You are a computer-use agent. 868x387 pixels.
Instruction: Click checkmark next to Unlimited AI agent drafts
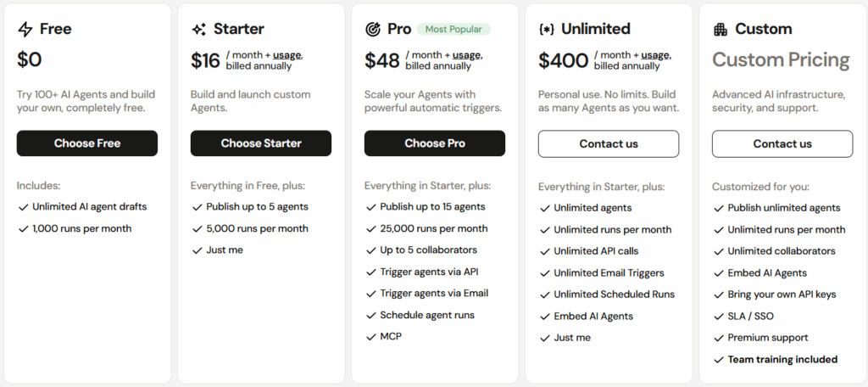pos(22,207)
